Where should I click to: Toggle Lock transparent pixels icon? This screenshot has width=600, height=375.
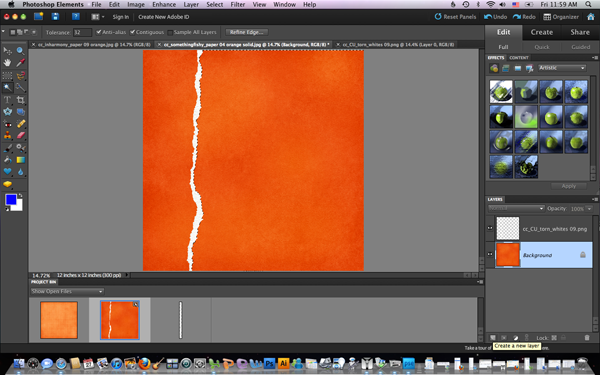point(554,338)
